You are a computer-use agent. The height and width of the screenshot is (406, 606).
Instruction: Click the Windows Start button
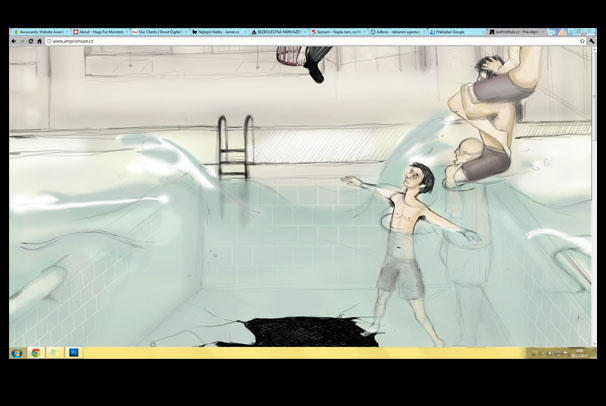pyautogui.click(x=17, y=352)
